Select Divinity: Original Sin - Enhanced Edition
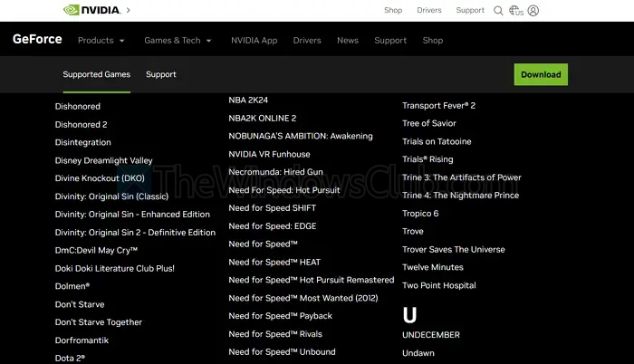634x364 pixels. (x=132, y=215)
